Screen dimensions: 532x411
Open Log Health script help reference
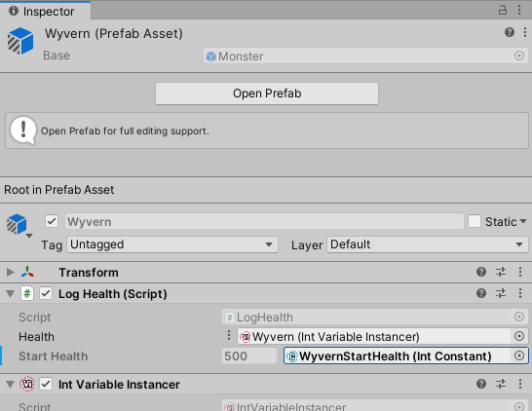point(481,293)
